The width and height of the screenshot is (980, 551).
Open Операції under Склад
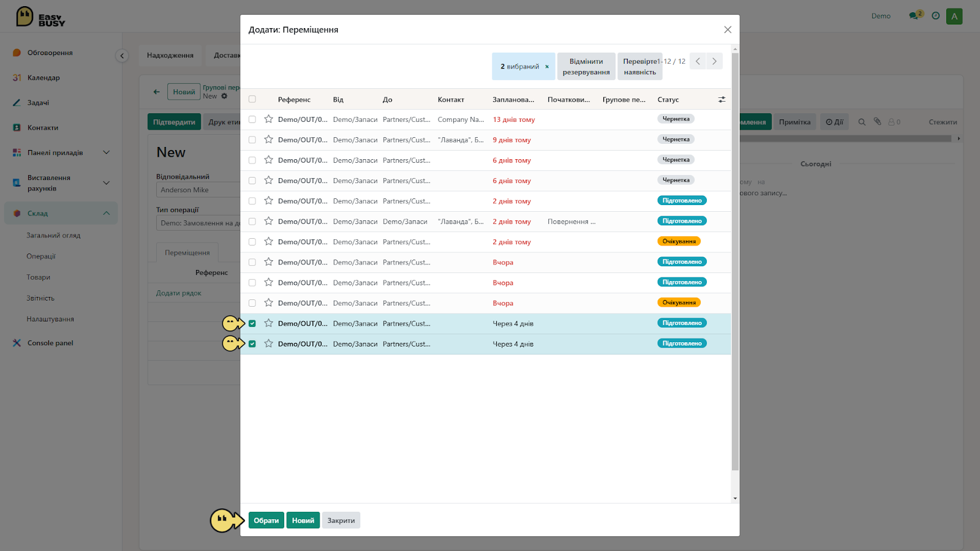click(41, 256)
